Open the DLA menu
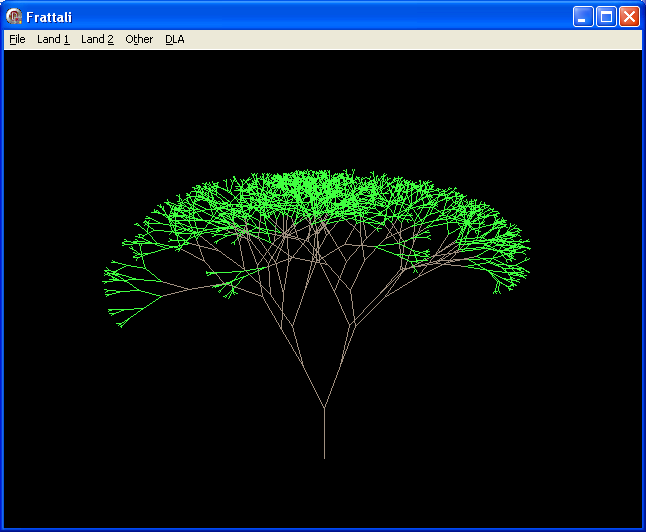This screenshot has height=532, width=646. (175, 40)
